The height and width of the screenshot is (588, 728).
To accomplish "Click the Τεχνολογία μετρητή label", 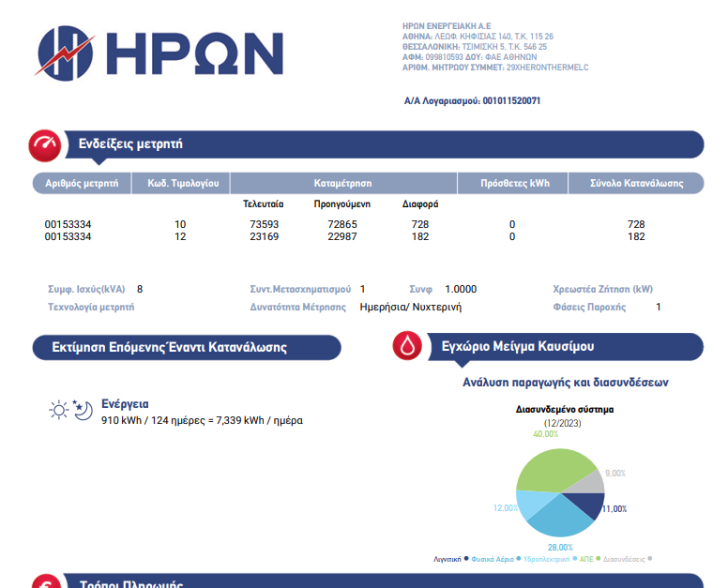I will coord(91,308).
